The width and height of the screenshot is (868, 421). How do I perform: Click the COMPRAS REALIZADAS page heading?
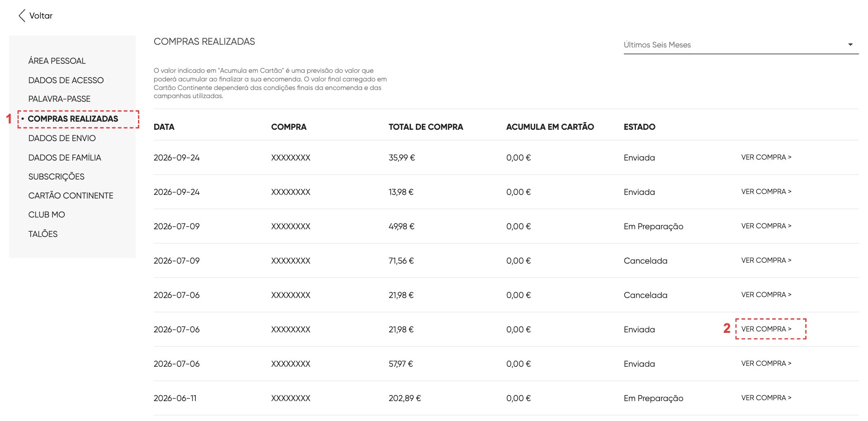(x=204, y=42)
